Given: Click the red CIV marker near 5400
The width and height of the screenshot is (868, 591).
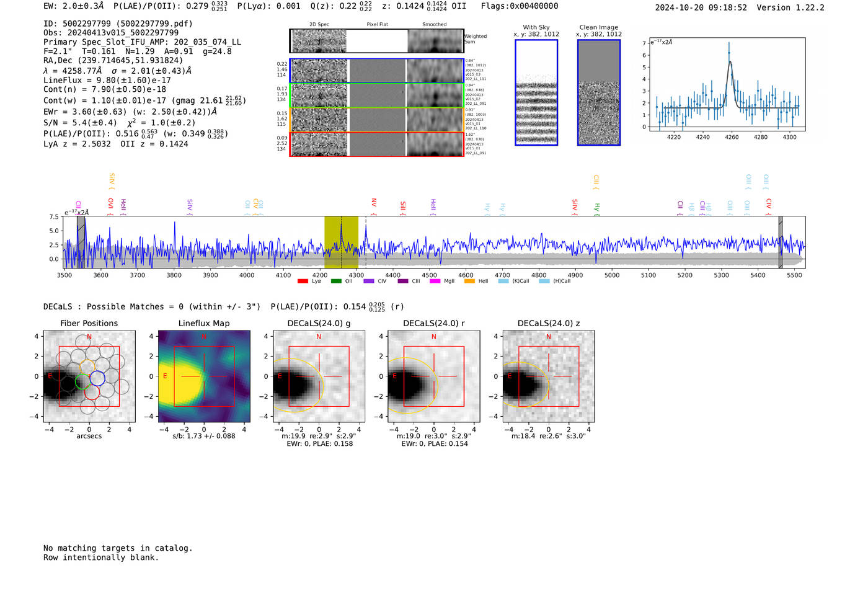Looking at the screenshot, I should pos(769,206).
